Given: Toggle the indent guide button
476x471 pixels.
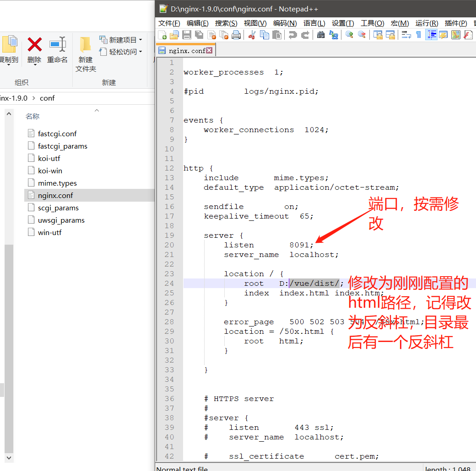Looking at the screenshot, I should [431, 35].
